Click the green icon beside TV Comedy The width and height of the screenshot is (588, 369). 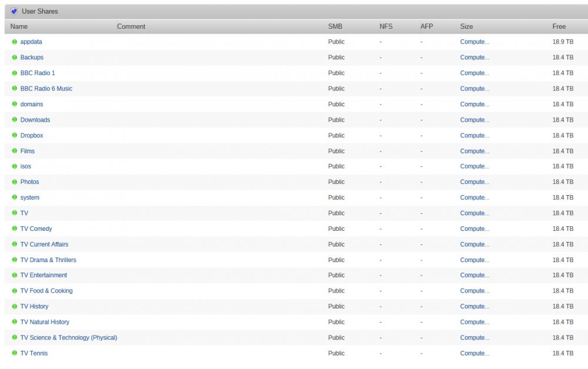tap(15, 228)
